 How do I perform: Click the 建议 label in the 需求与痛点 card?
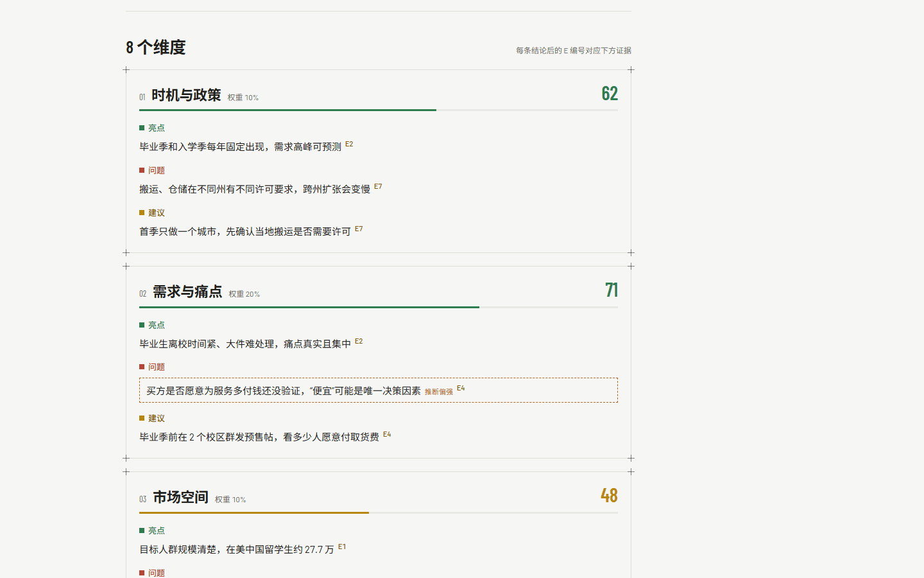(152, 418)
